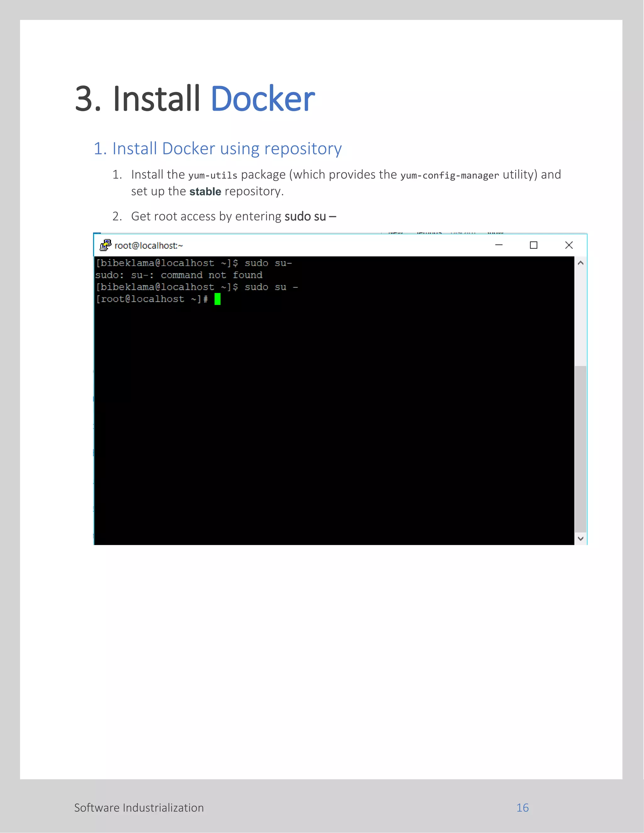Click the green terminal cursor block
The width and height of the screenshot is (644, 833).
(218, 299)
